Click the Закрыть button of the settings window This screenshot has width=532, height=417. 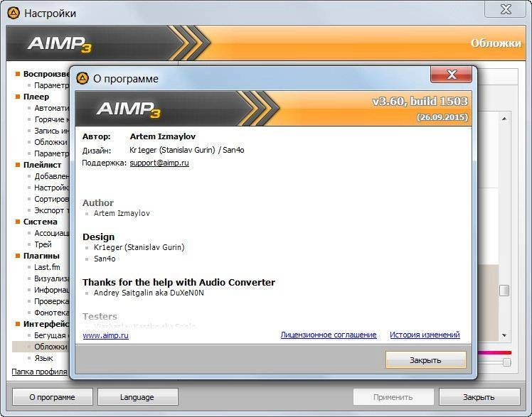(x=479, y=397)
